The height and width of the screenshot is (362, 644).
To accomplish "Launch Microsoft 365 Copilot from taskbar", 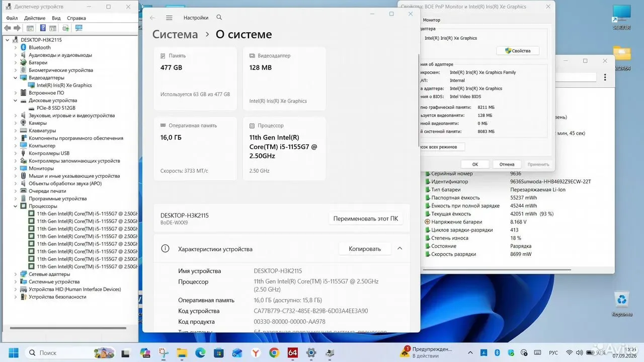I will (145, 353).
